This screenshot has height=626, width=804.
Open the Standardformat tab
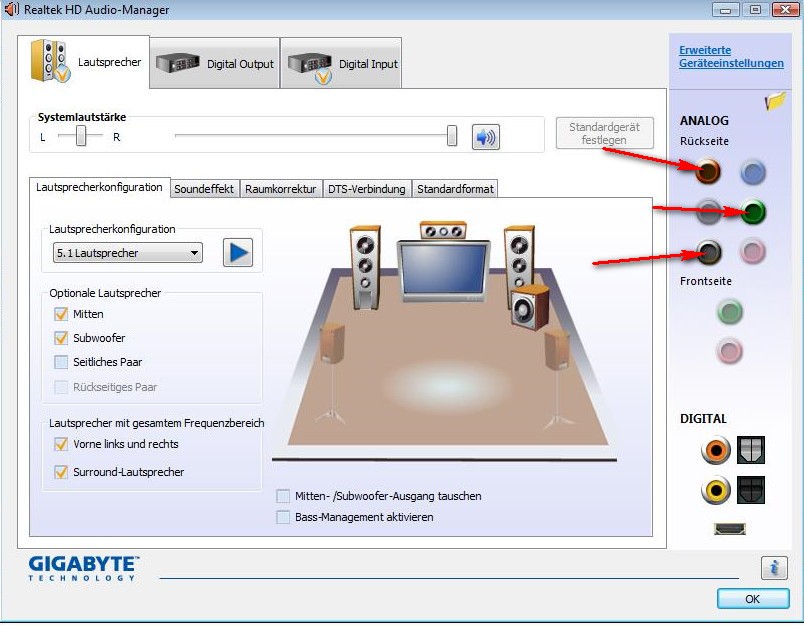coord(455,189)
